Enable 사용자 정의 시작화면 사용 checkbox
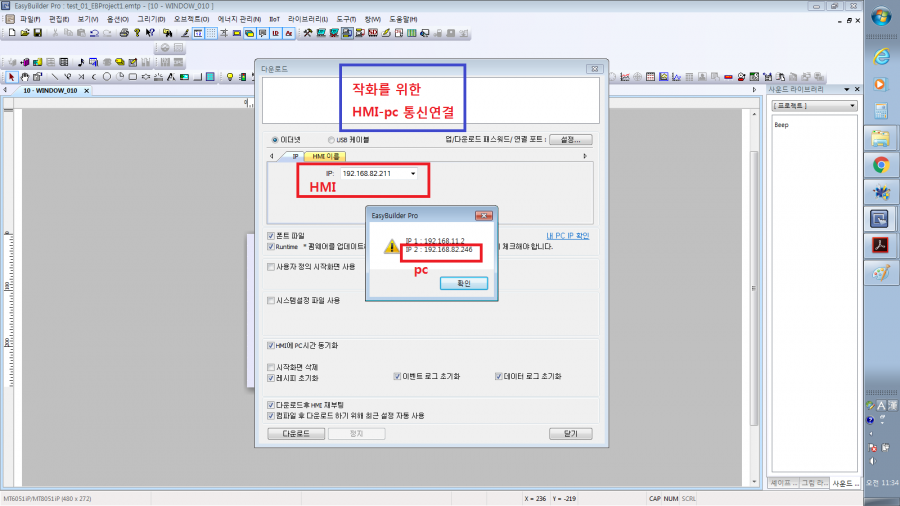The height and width of the screenshot is (506, 900). [x=271, y=267]
